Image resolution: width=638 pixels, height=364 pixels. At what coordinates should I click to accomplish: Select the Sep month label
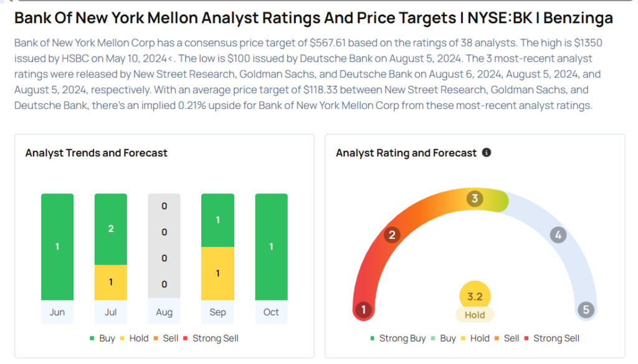[217, 312]
